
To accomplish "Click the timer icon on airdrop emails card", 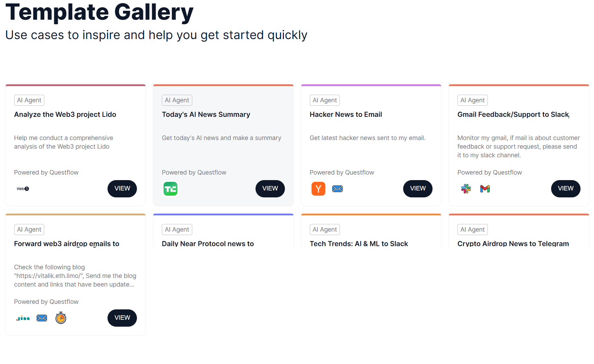I will [x=61, y=318].
